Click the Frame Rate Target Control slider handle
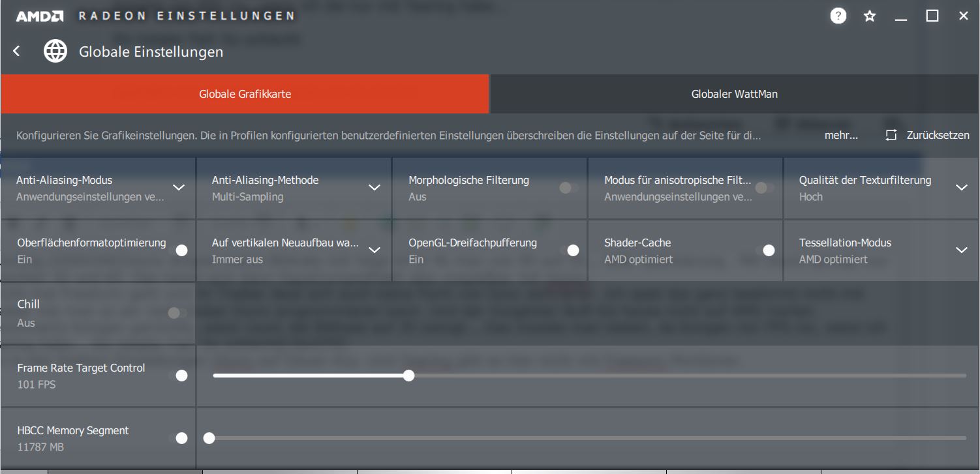This screenshot has height=474, width=980. tap(408, 376)
